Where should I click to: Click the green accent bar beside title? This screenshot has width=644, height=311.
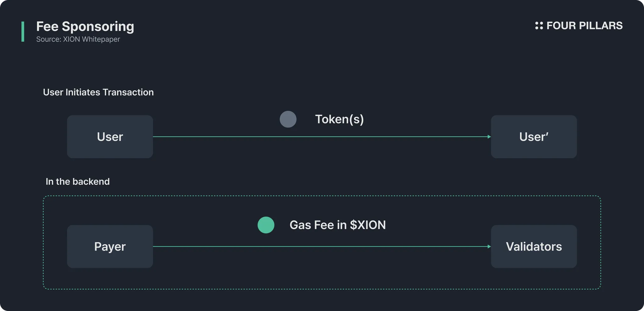[x=23, y=31]
